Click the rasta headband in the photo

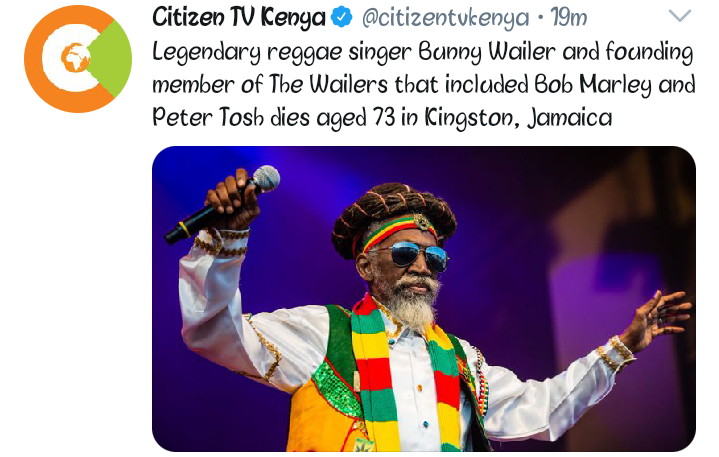click(397, 230)
